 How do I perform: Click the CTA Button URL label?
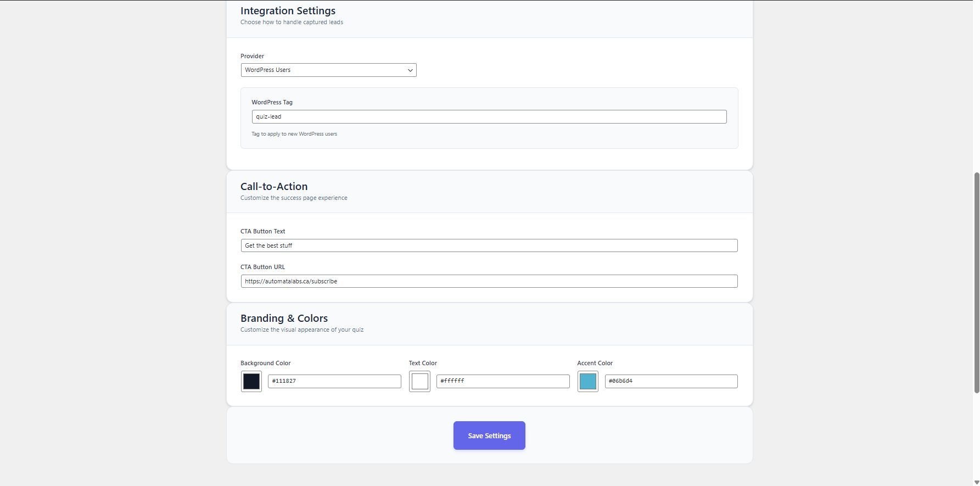coord(262,267)
